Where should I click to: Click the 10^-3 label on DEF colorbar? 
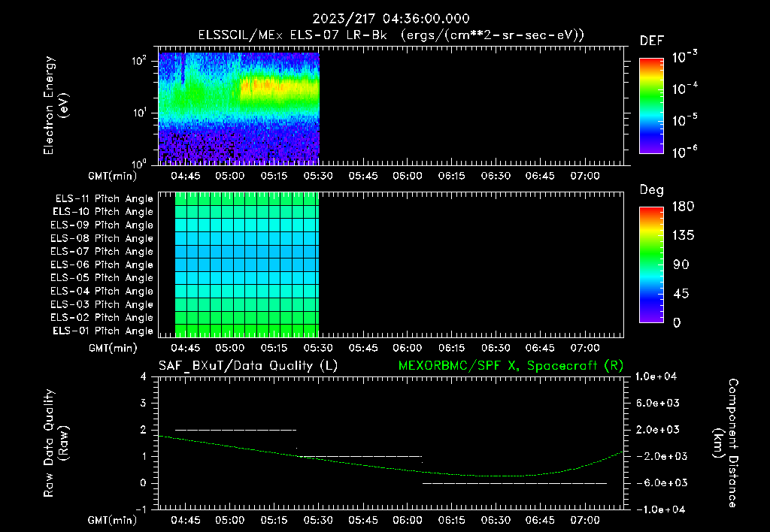click(685, 57)
